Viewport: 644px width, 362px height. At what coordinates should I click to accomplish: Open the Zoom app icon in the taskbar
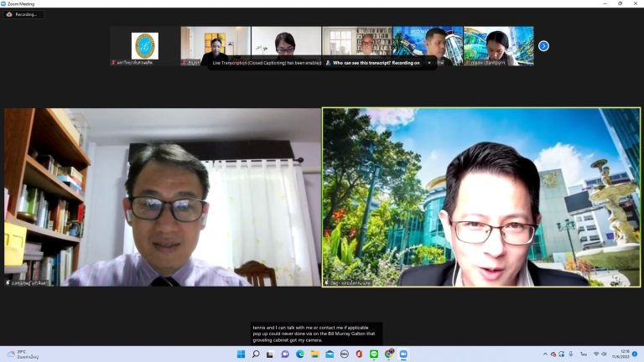[x=403, y=354]
